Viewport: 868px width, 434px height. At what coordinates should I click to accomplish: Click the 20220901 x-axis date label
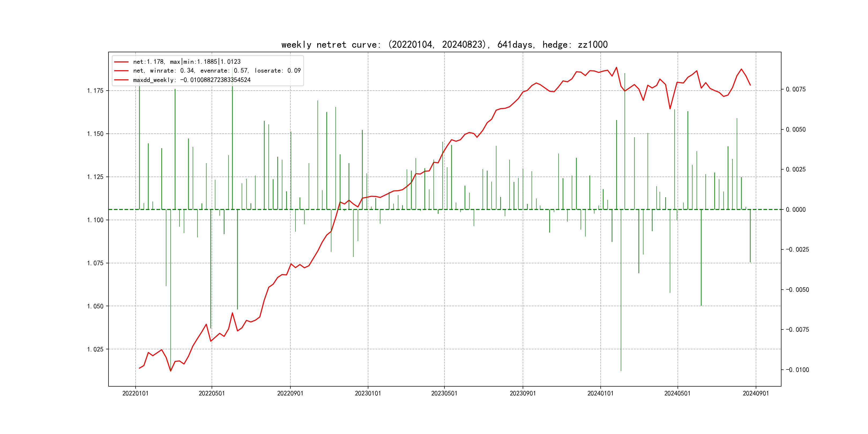click(290, 393)
